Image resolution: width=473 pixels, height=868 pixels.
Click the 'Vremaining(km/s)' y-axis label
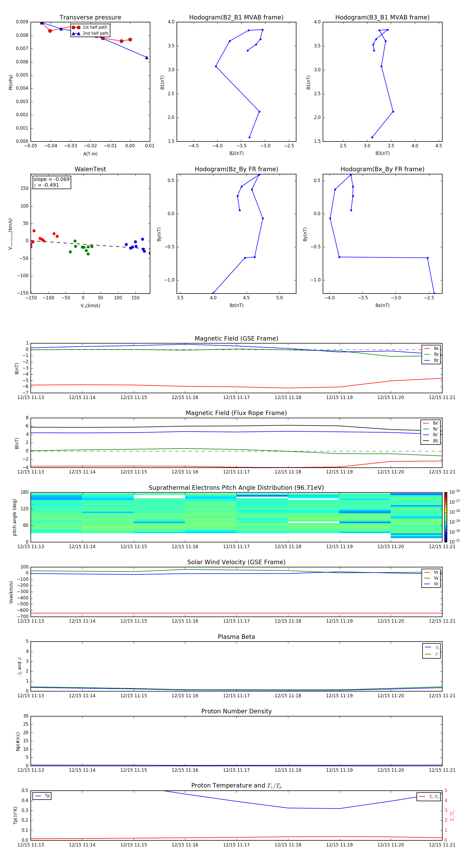tap(11, 234)
